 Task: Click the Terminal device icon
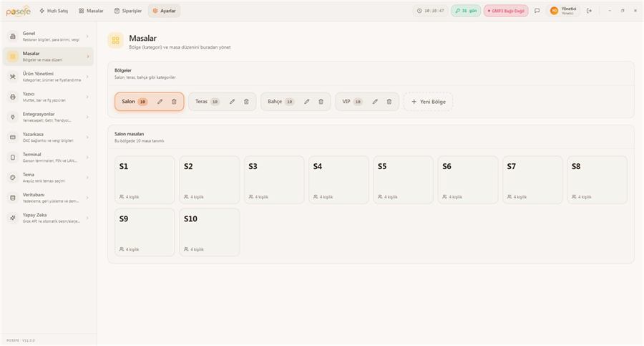point(13,157)
